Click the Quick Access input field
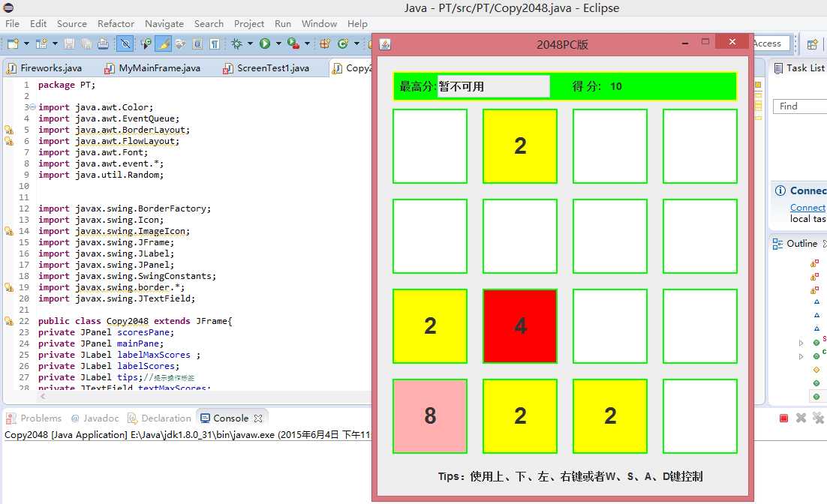This screenshot has width=827, height=504. pyautogui.click(x=771, y=43)
